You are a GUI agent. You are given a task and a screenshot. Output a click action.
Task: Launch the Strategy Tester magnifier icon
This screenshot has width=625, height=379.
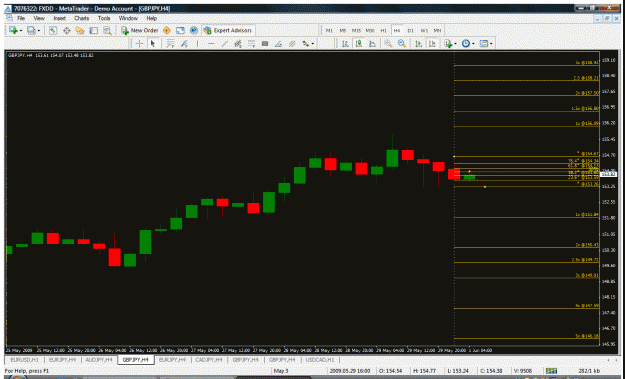pyautogui.click(x=107, y=30)
